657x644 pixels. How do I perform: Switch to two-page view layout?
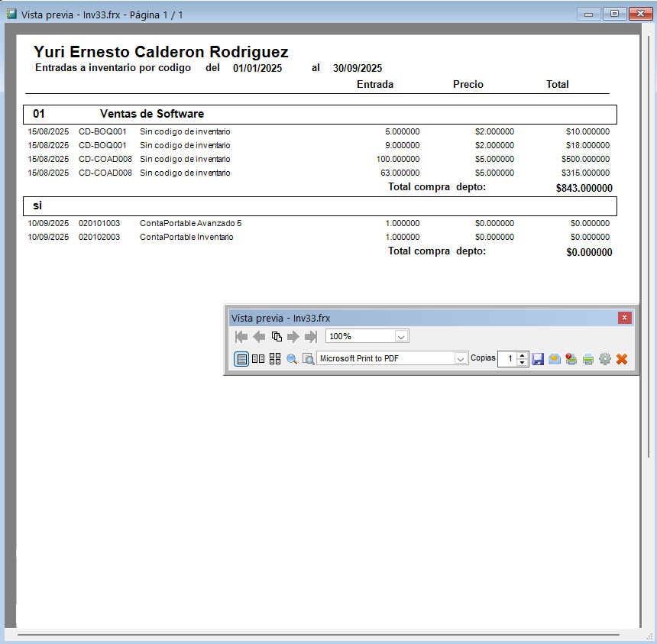click(258, 359)
